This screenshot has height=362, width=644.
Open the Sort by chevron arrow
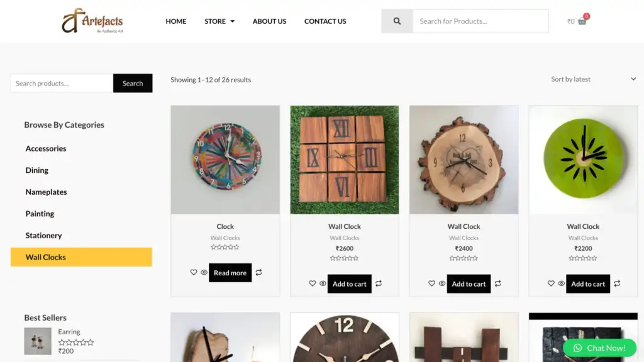(634, 79)
